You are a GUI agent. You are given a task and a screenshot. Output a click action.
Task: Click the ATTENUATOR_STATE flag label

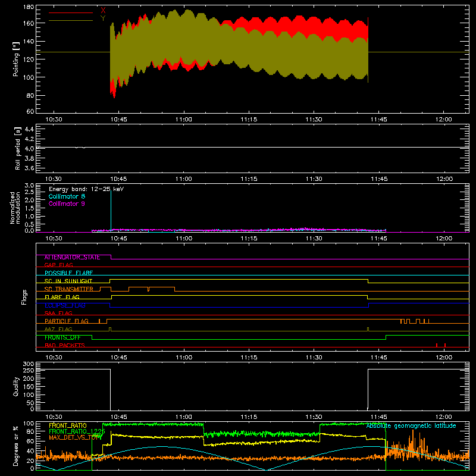[72, 258]
